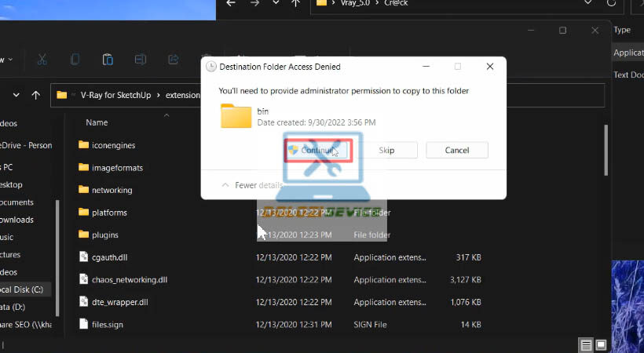Click Name column header to sort

pos(97,122)
